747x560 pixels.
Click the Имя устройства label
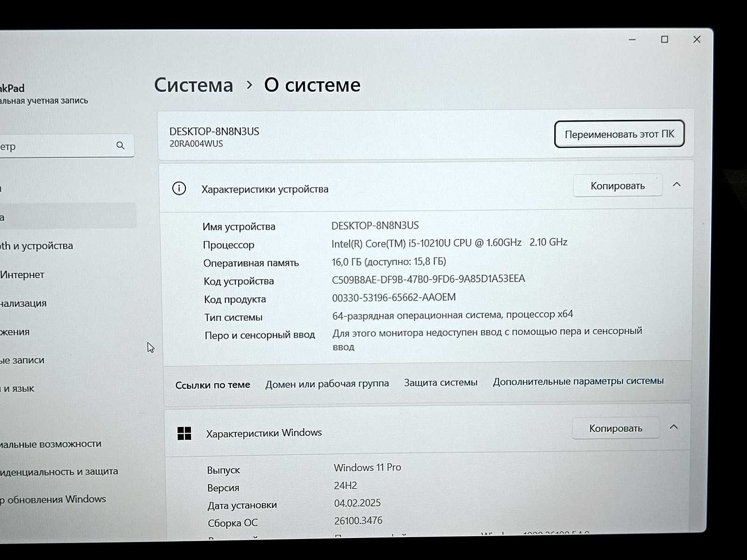tap(239, 226)
